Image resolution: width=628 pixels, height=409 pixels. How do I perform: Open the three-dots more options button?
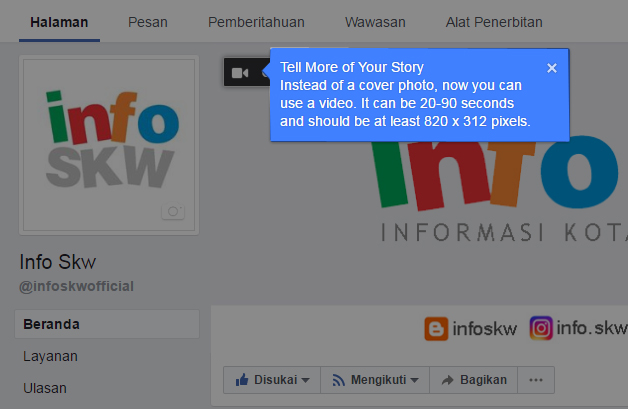[536, 380]
